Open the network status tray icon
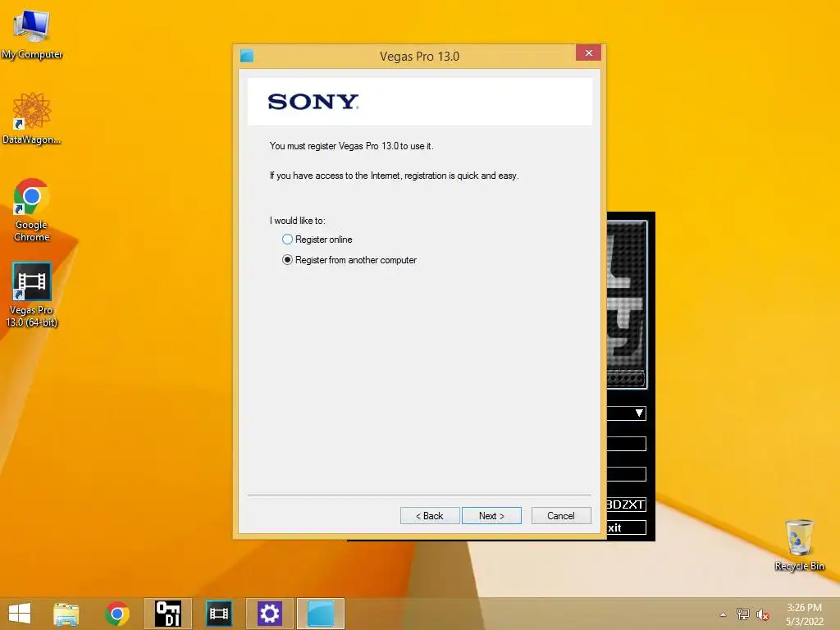840x630 pixels. [743, 614]
